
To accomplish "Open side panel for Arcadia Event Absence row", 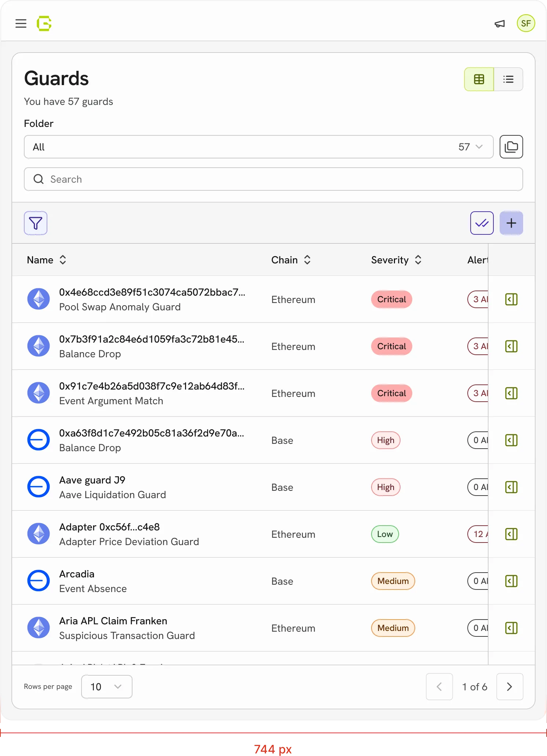I will click(x=511, y=581).
